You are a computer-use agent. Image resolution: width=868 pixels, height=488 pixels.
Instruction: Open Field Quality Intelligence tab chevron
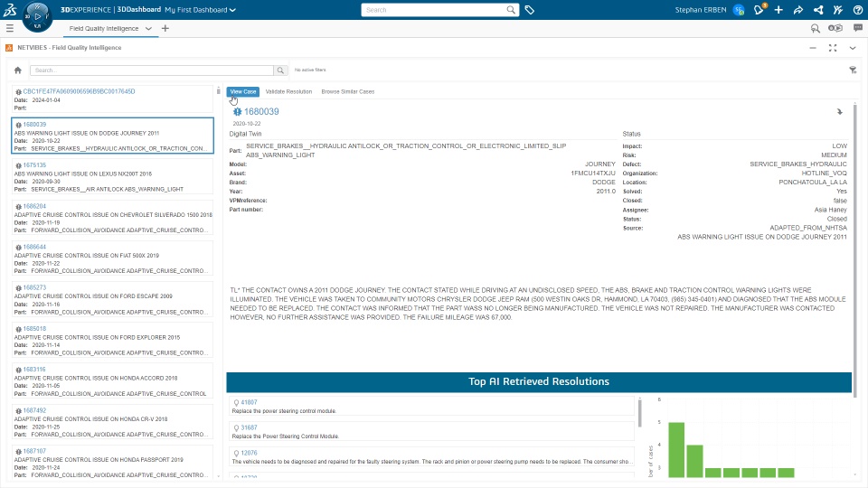(148, 28)
